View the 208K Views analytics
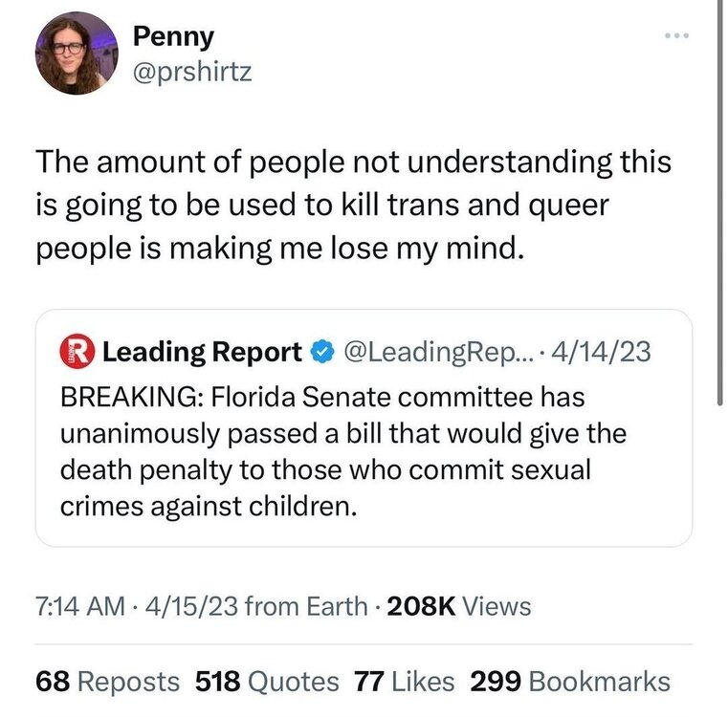728x717 pixels. pyautogui.click(x=461, y=605)
